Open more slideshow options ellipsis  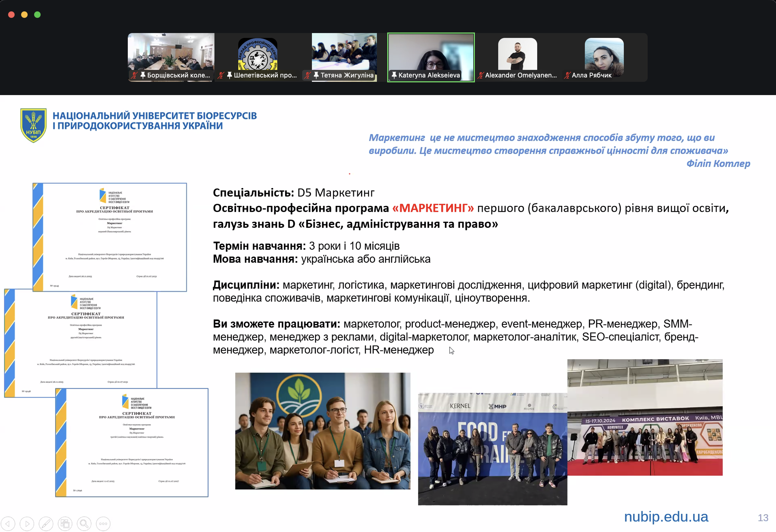[103, 523]
